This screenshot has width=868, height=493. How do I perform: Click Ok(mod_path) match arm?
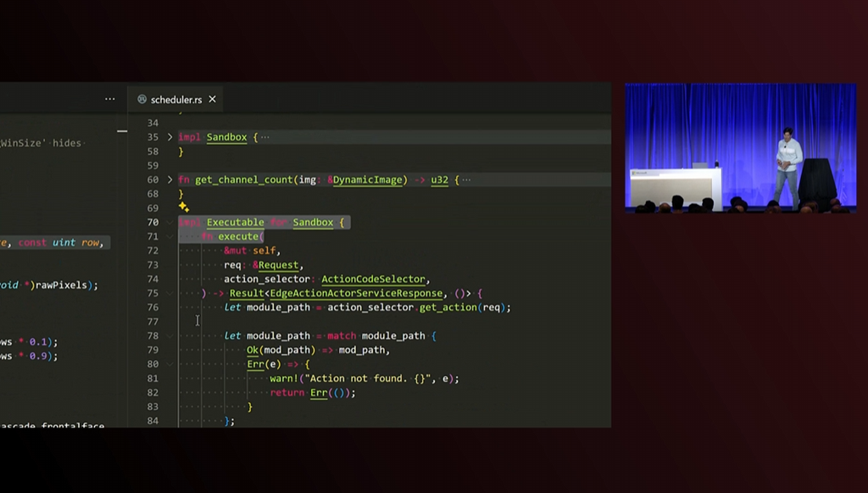coord(281,350)
